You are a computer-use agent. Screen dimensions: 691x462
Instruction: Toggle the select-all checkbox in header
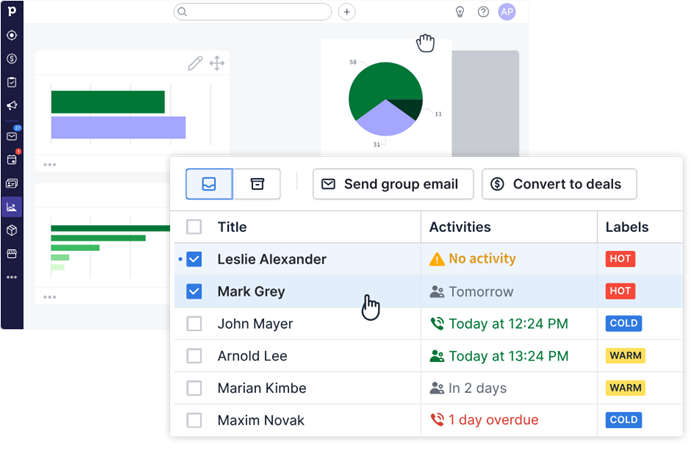(194, 227)
